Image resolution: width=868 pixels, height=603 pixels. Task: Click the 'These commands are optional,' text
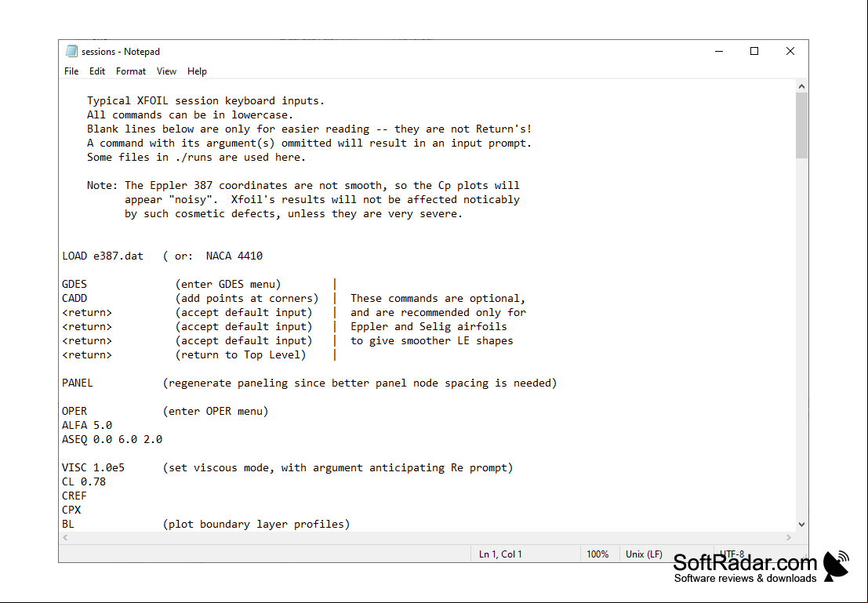(438, 299)
